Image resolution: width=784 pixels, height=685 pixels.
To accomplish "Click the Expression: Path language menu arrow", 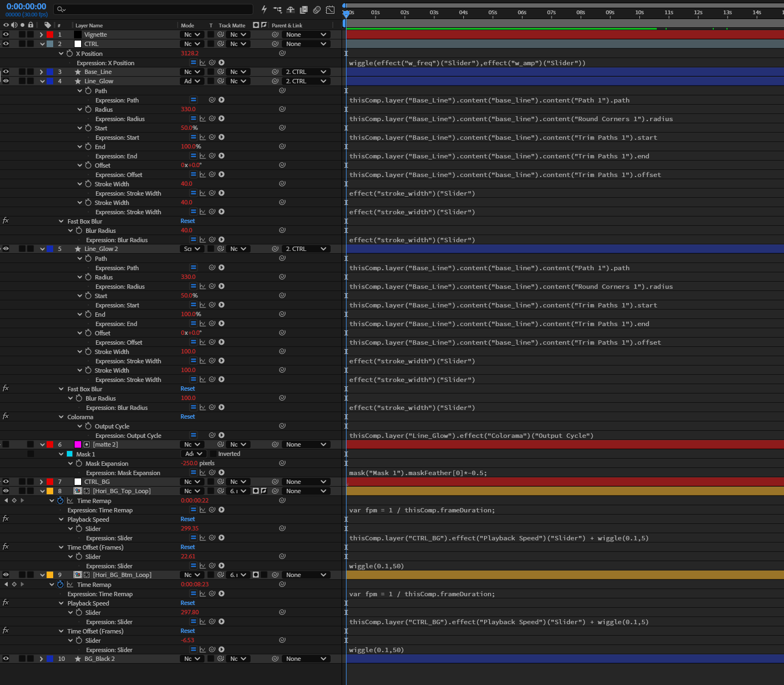I will point(221,100).
